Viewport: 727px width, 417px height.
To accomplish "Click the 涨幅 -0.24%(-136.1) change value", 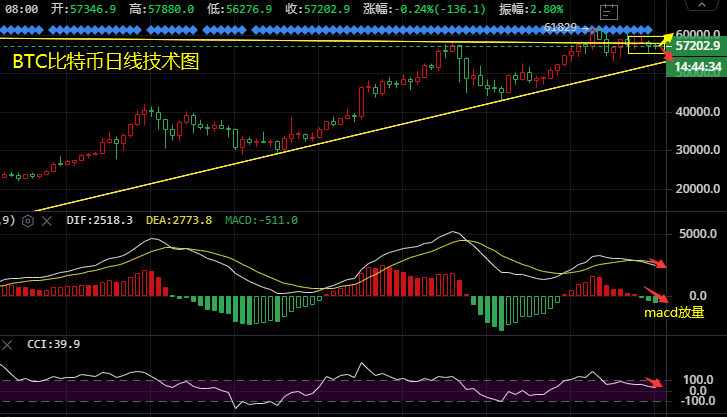I will tap(425, 9).
